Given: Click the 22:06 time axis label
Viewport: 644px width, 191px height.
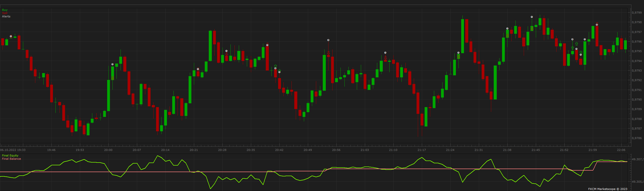Looking at the screenshot, I should (621, 150).
